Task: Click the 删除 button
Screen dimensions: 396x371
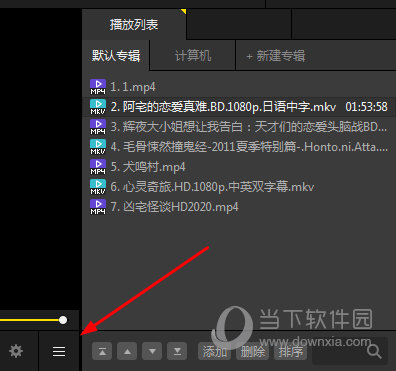Action: (252, 351)
